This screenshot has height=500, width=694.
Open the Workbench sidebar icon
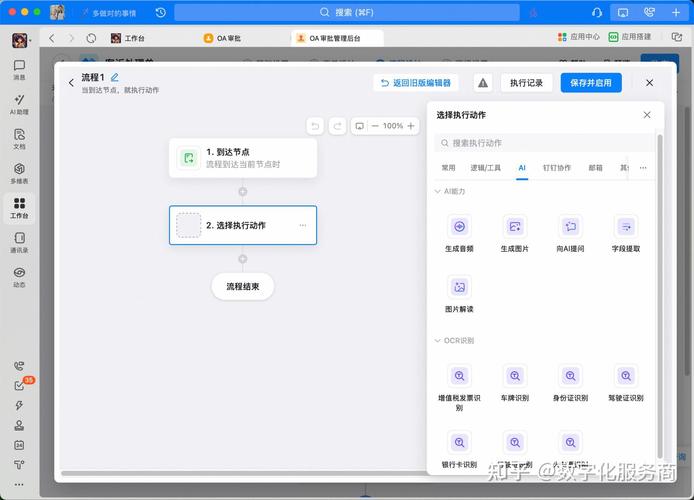point(19,208)
